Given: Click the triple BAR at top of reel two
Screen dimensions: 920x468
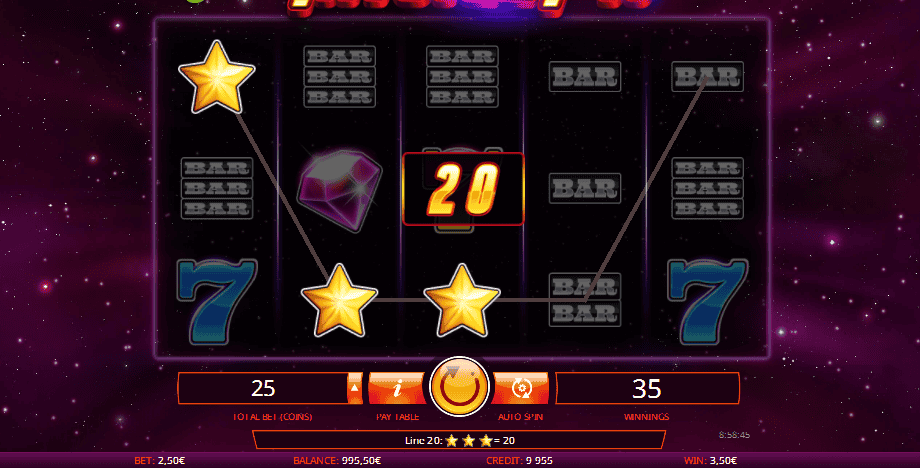Looking at the screenshot, I should 340,76.
